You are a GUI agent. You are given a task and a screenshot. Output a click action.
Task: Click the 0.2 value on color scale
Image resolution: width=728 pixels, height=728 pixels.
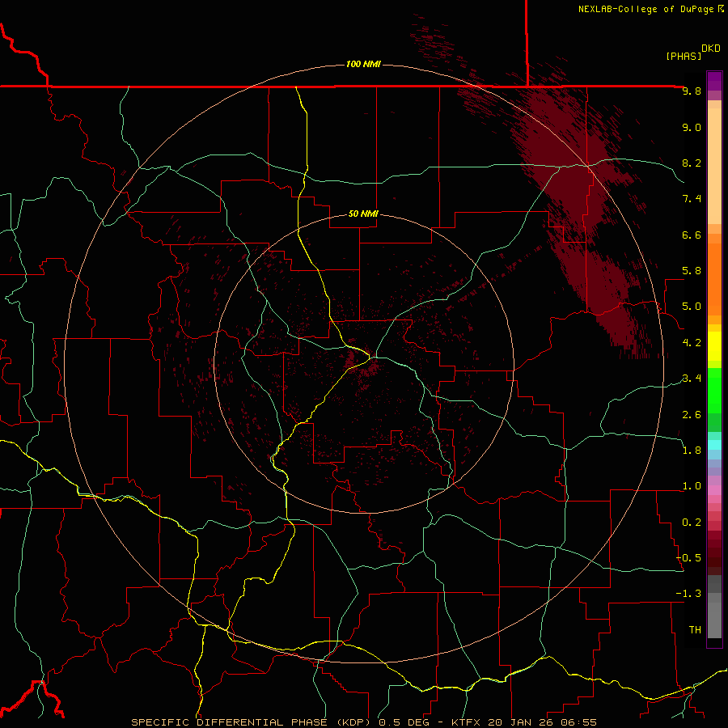pyautogui.click(x=692, y=523)
